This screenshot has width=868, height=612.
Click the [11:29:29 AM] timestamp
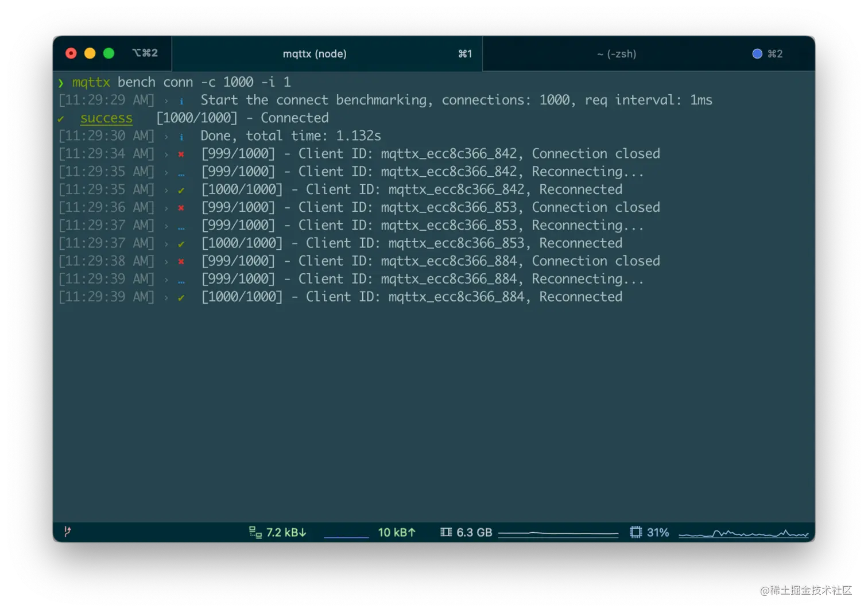106,100
